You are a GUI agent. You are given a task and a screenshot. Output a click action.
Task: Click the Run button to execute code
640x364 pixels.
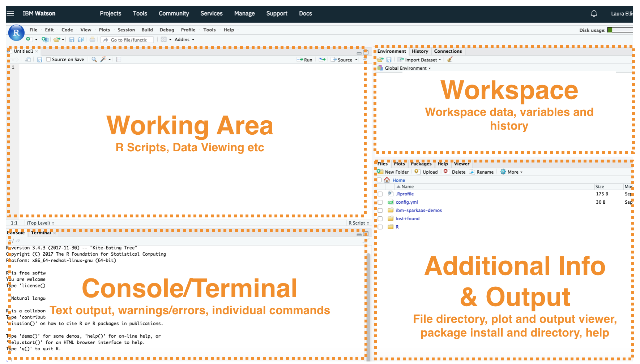(306, 60)
